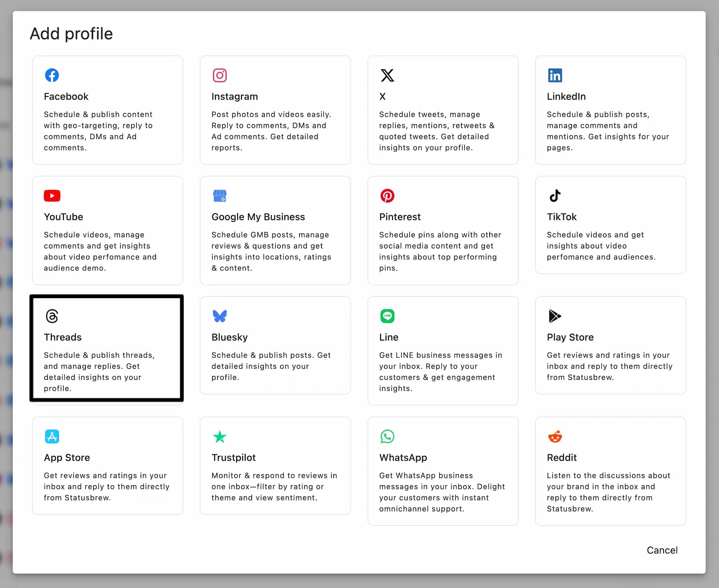Screen dimensions: 719x588
Task: Click the TikTok note icon
Action: (x=555, y=196)
